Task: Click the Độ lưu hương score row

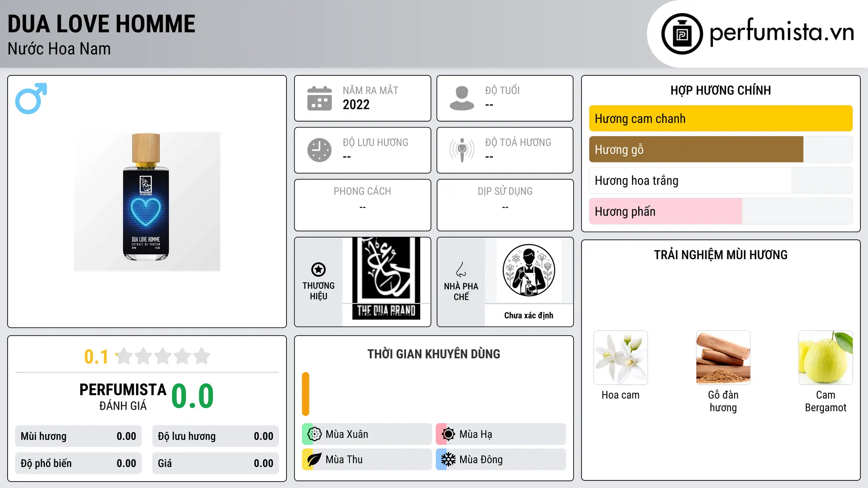Action: [216, 436]
